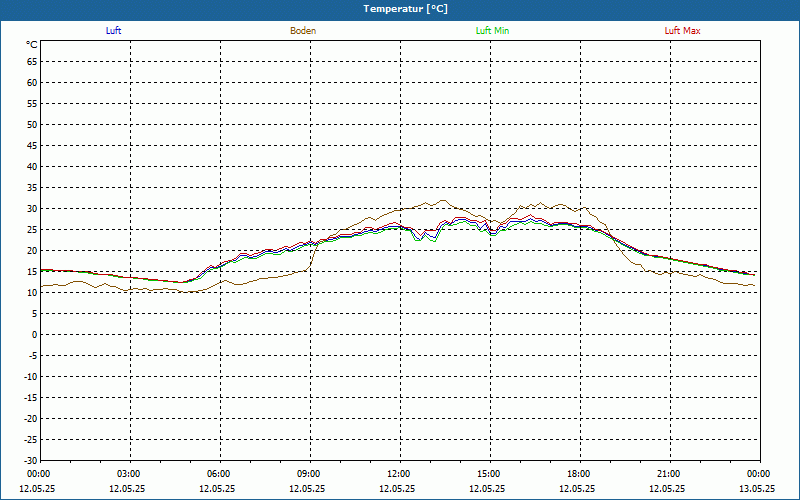Click the -15 y-axis label

[x=30, y=397]
